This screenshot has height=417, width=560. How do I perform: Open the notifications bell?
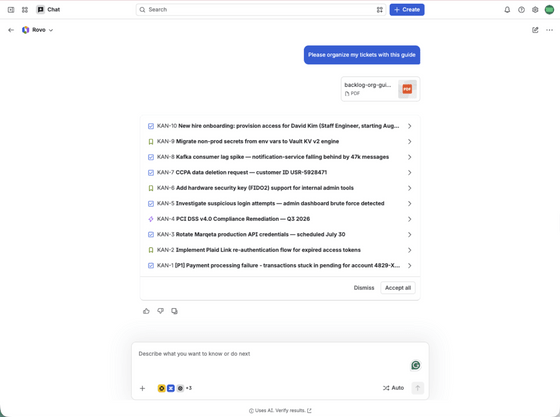coord(507,10)
